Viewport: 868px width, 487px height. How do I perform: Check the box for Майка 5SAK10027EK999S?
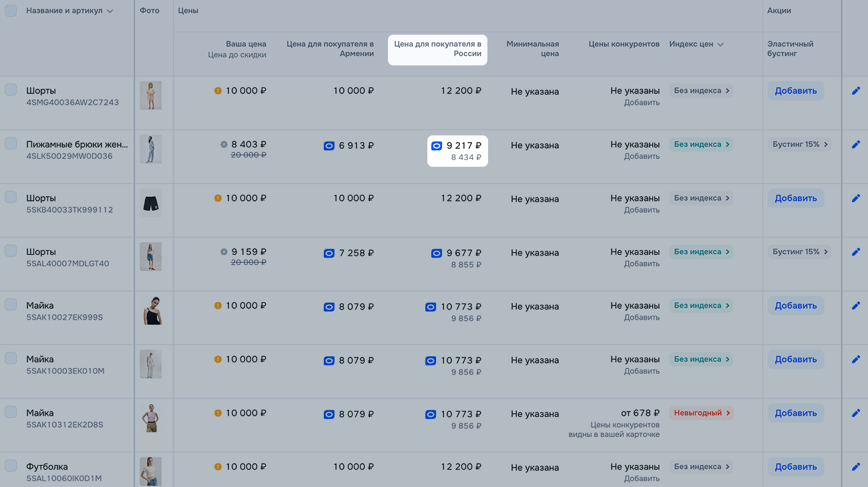pos(11,305)
